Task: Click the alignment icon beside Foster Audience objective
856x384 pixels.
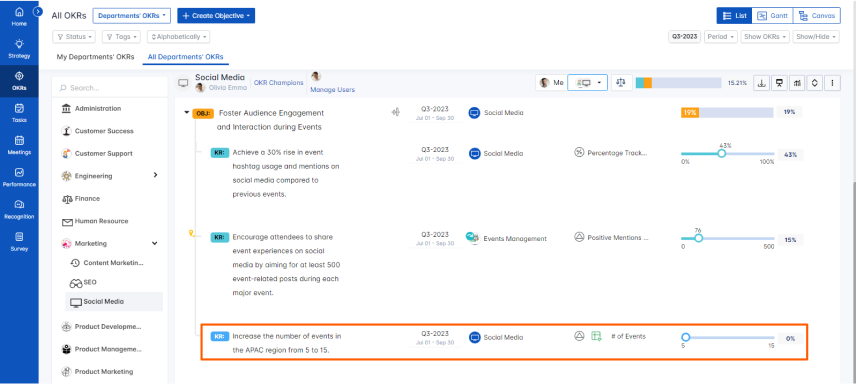Action: pos(396,113)
